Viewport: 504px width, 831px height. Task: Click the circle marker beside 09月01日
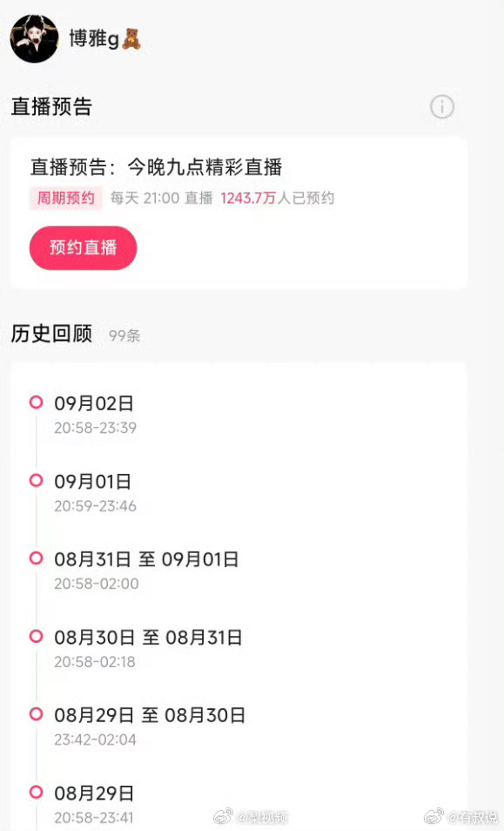coord(36,480)
